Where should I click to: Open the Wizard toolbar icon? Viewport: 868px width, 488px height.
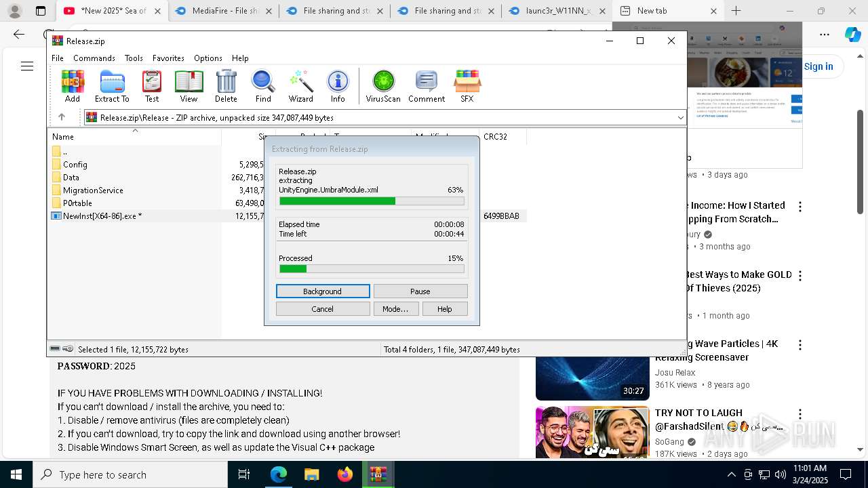301,86
